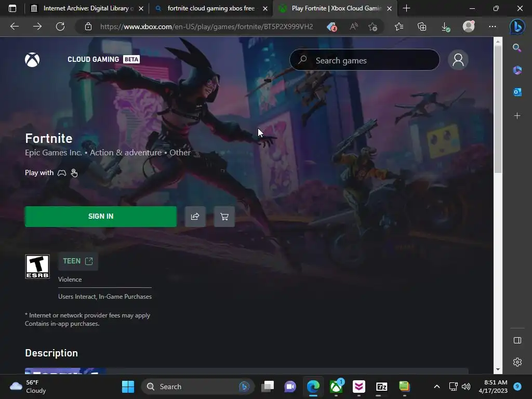Go back with browser Back arrow

click(x=15, y=26)
